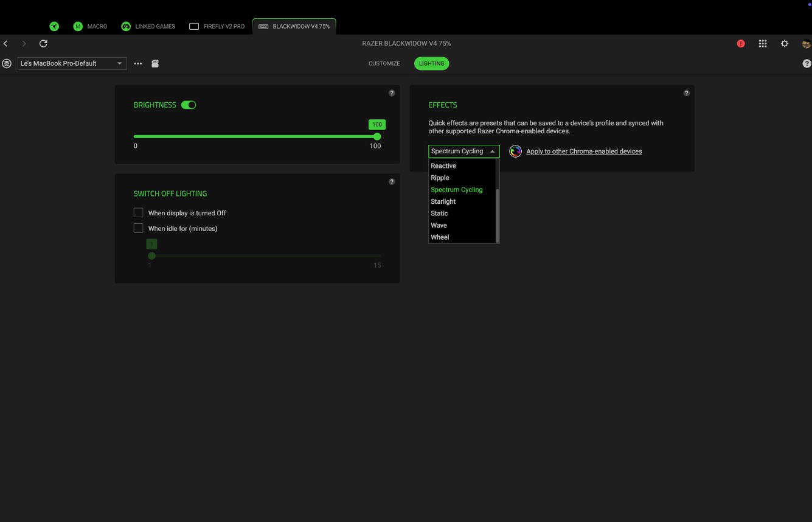
Task: Go back with the left arrow
Action: pos(5,44)
